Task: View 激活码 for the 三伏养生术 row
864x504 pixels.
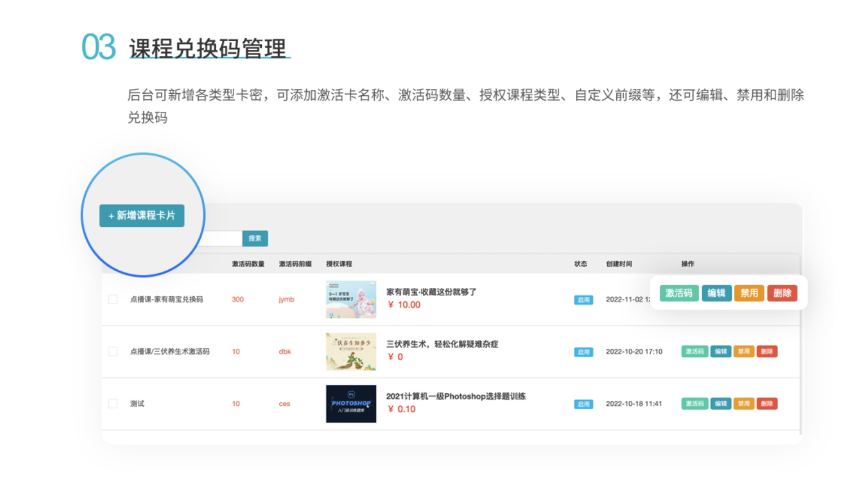Action: (x=694, y=352)
